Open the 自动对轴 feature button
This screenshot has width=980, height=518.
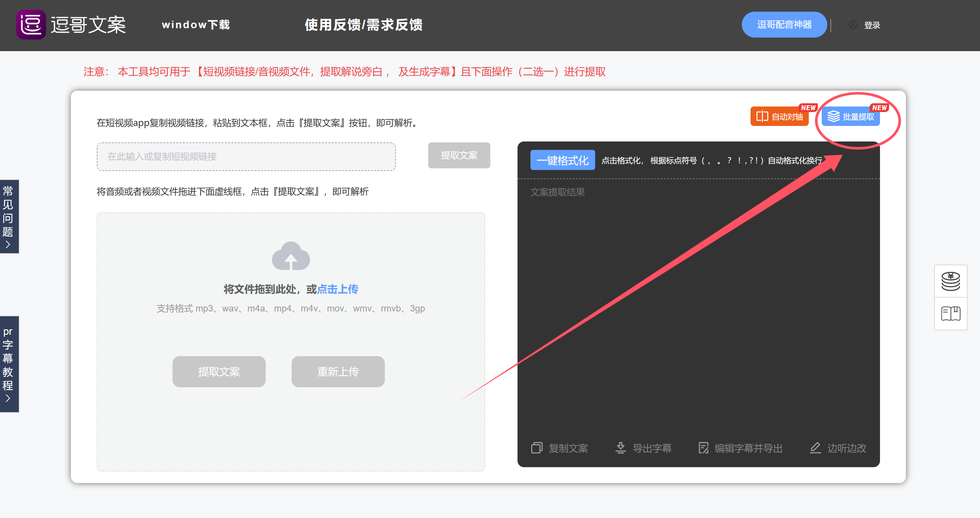(779, 117)
